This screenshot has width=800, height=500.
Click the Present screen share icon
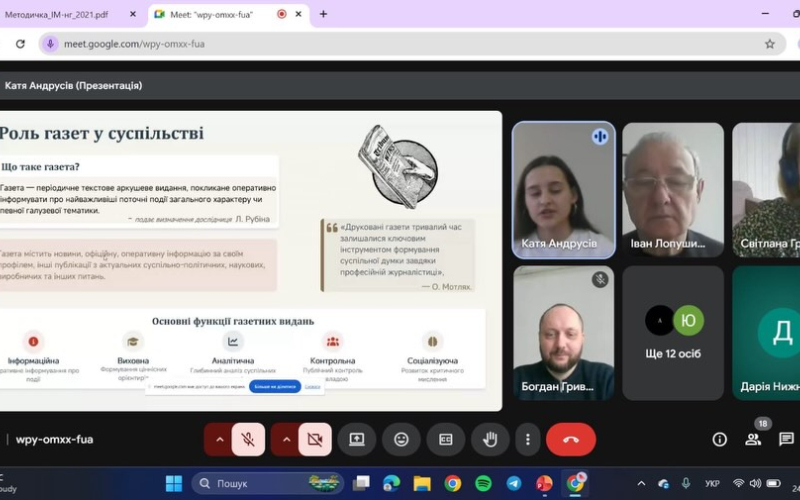coord(357,439)
